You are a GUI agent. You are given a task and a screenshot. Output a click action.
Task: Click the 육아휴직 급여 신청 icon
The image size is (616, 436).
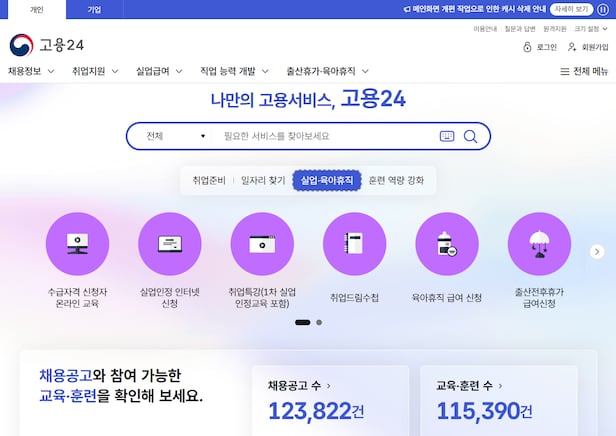pyautogui.click(x=446, y=243)
